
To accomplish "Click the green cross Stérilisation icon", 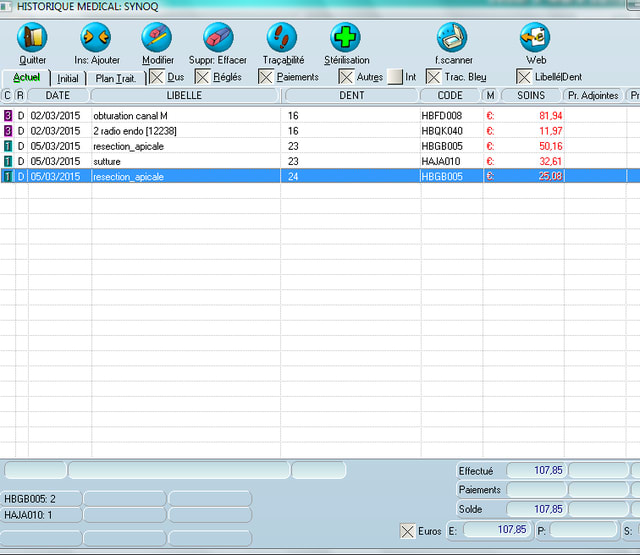I will click(x=346, y=38).
